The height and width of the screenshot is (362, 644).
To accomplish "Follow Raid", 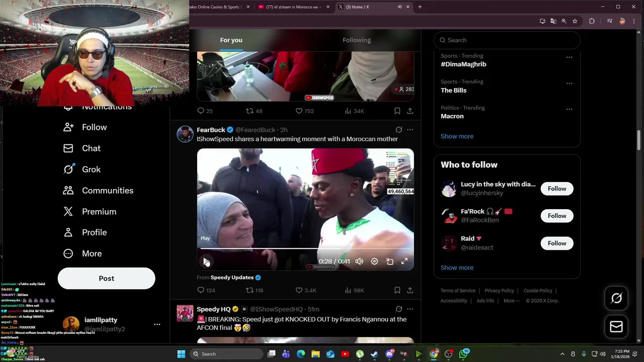I will 557,243.
